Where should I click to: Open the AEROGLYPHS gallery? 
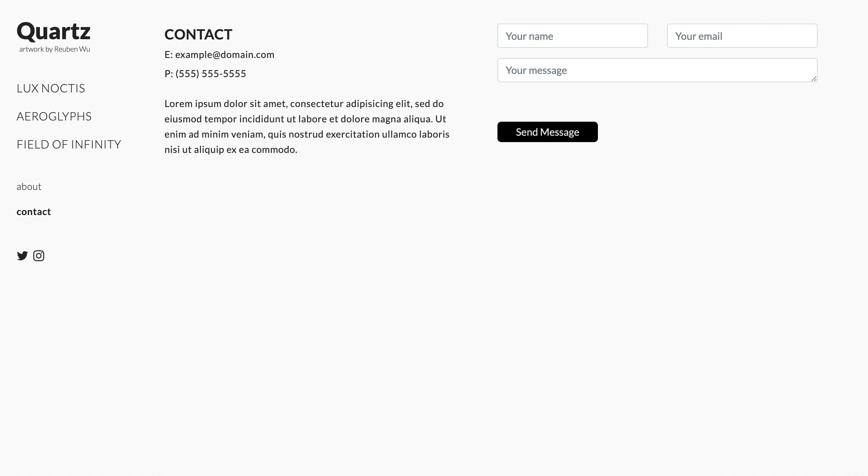pos(54,116)
